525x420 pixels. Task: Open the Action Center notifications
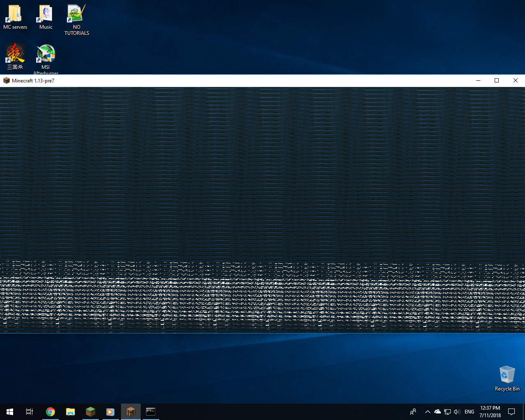pyautogui.click(x=511, y=412)
